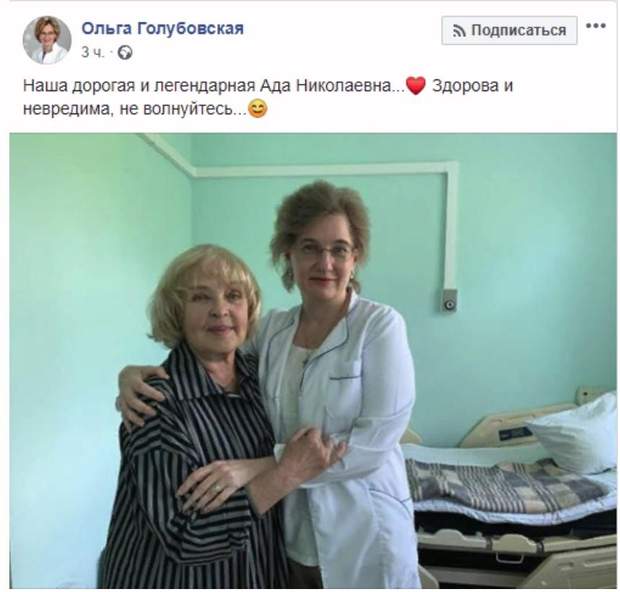Click the wall socket on the white conduit

pyautogui.click(x=450, y=301)
